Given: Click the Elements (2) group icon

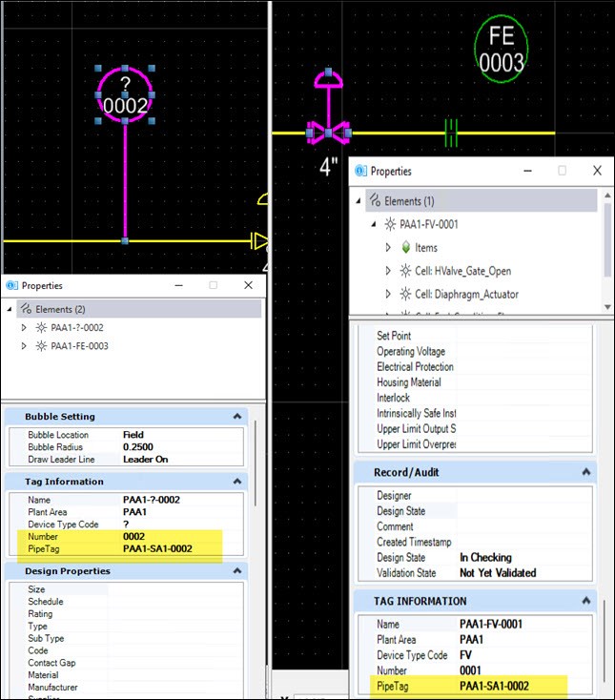Looking at the screenshot, I should tap(26, 309).
